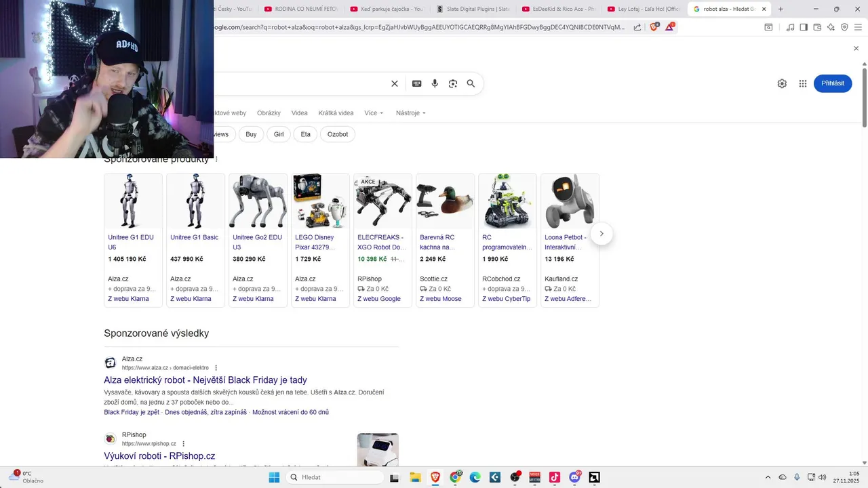Expand the 'Více' filter dropdown
Image resolution: width=868 pixels, height=488 pixels.
[374, 113]
